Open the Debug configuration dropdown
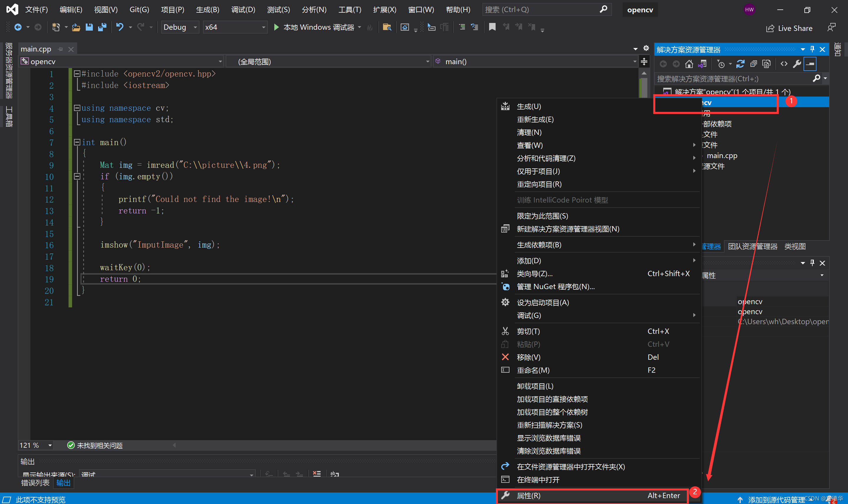This screenshot has width=848, height=504. coord(195,27)
